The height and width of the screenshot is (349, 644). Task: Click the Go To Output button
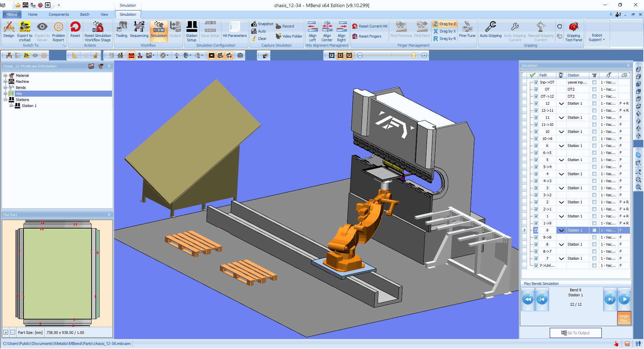pyautogui.click(x=575, y=333)
